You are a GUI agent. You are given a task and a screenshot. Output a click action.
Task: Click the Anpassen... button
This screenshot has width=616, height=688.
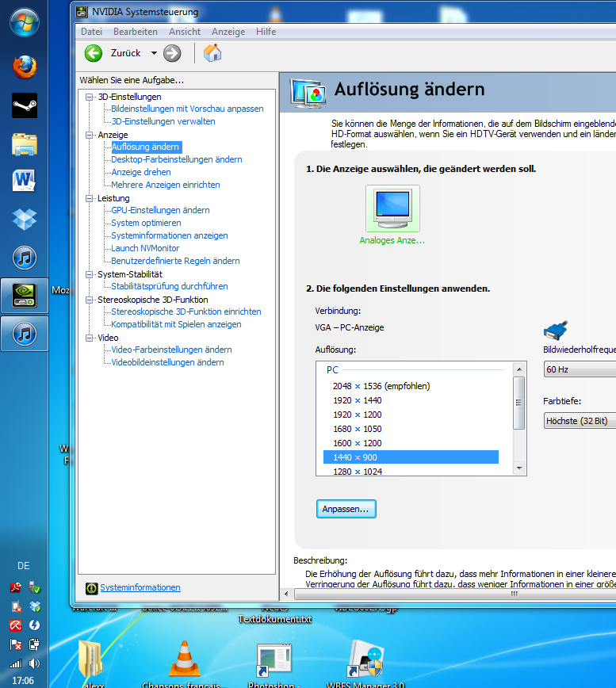click(346, 509)
